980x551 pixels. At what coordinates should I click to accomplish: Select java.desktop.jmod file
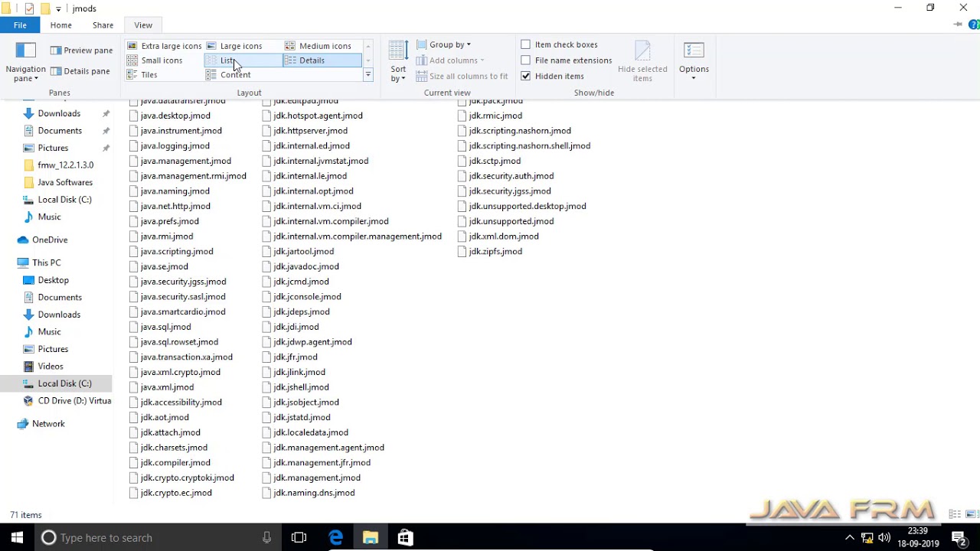tap(175, 116)
